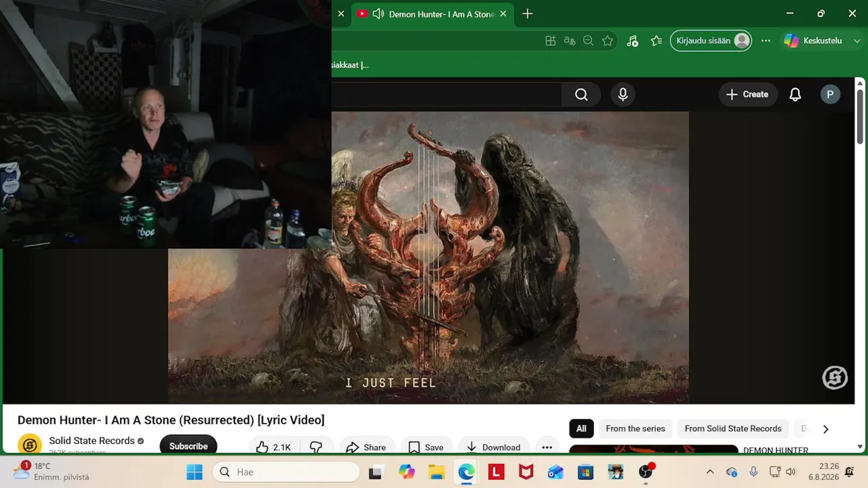Select the "All" filter chip

click(x=581, y=428)
